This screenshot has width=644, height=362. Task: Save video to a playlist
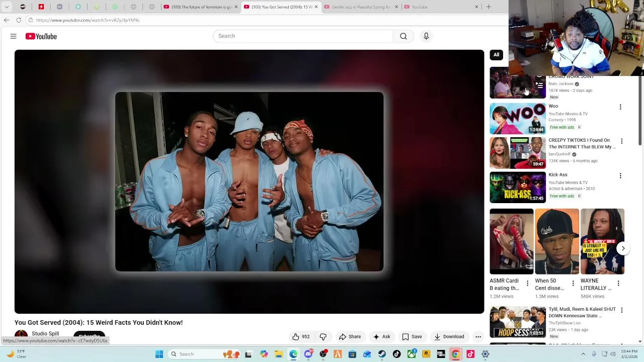pos(412,337)
